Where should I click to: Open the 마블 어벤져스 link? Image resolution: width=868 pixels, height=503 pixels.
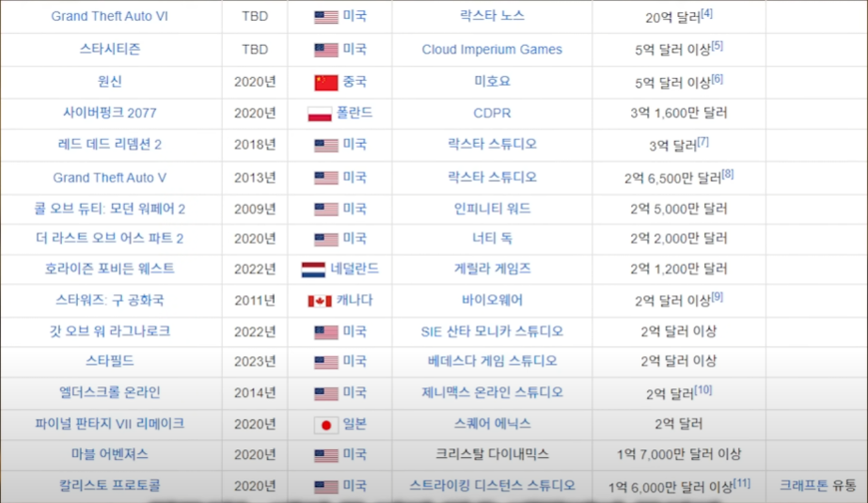(110, 455)
